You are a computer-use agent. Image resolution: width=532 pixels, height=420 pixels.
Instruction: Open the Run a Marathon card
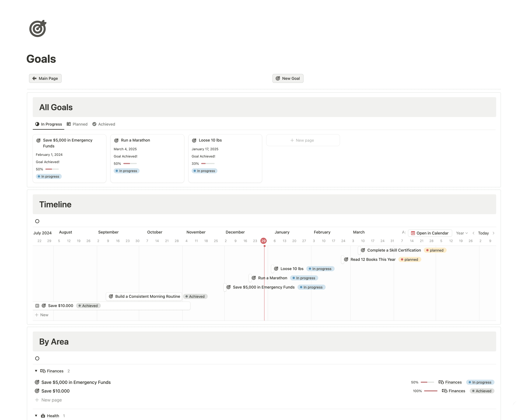point(136,140)
